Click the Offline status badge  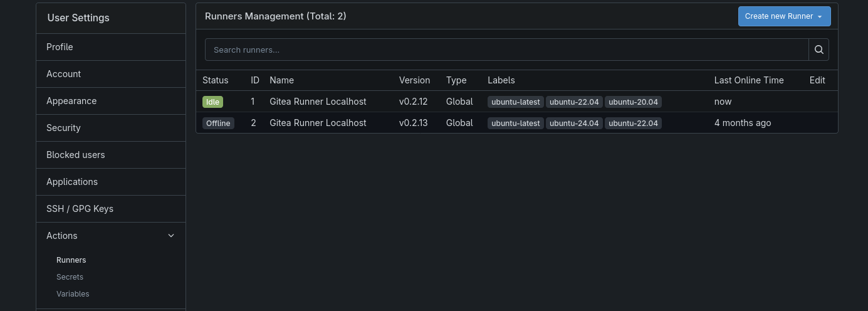pyautogui.click(x=218, y=123)
